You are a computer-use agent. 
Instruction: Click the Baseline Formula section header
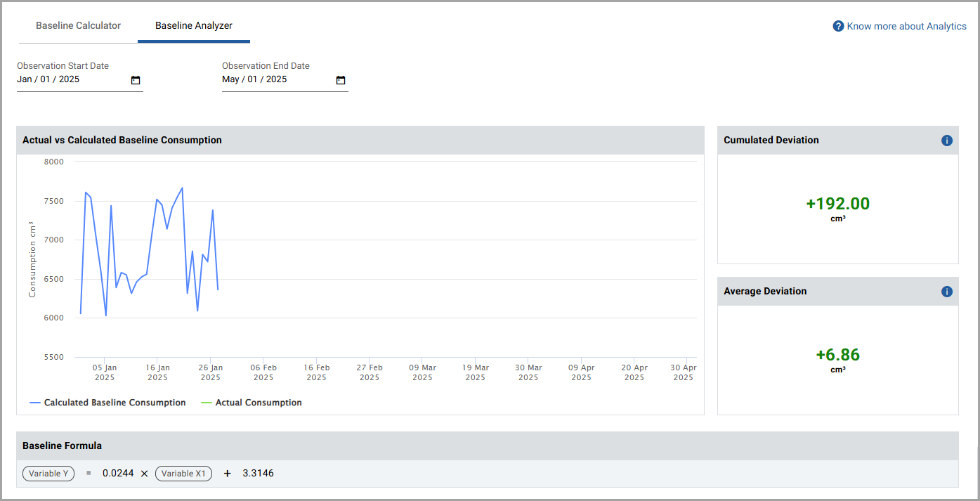62,445
